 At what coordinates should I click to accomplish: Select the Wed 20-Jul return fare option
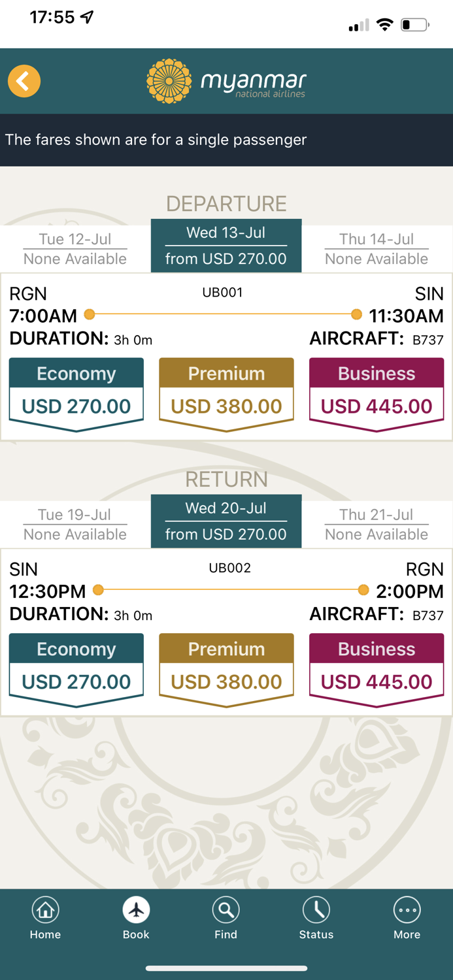pos(226,521)
